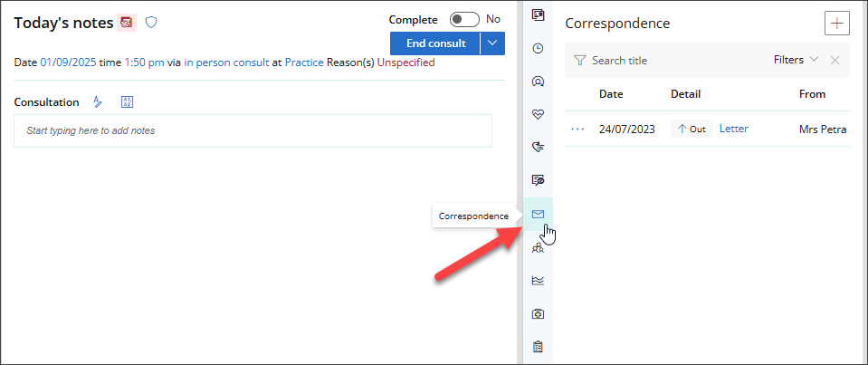
Task: Open the Correspondence envelope icon in sidebar
Action: point(538,214)
